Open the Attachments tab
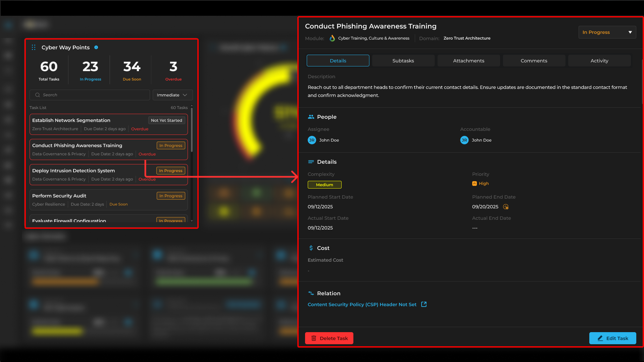 tap(468, 61)
